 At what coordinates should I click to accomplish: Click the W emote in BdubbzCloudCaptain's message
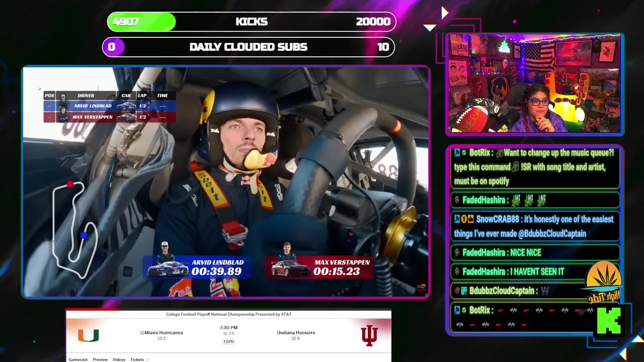[544, 291]
